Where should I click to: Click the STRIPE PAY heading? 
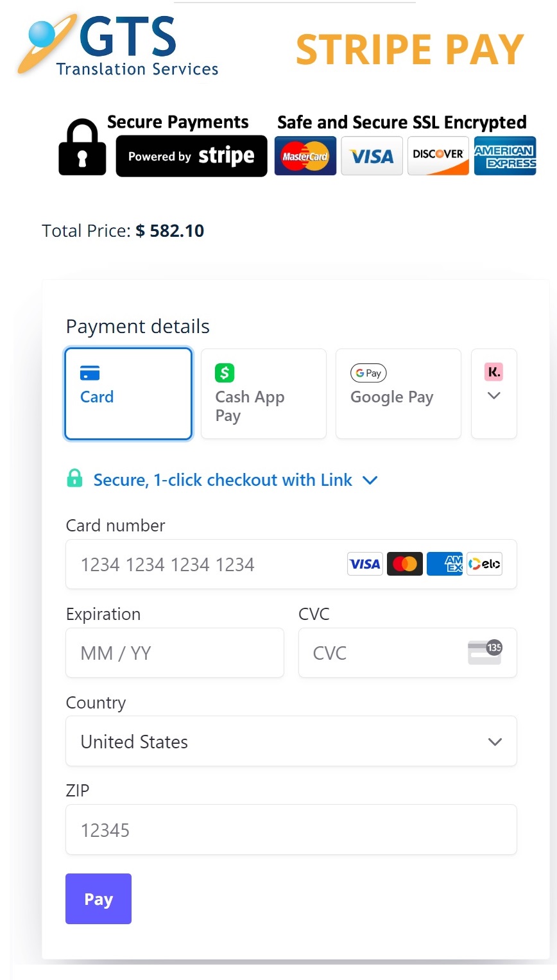click(409, 49)
